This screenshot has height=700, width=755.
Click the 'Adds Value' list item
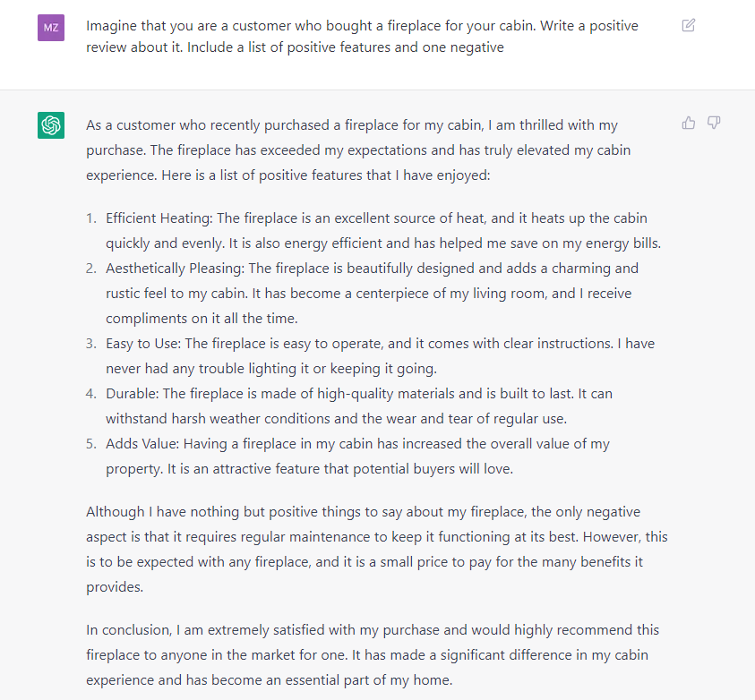coord(357,456)
